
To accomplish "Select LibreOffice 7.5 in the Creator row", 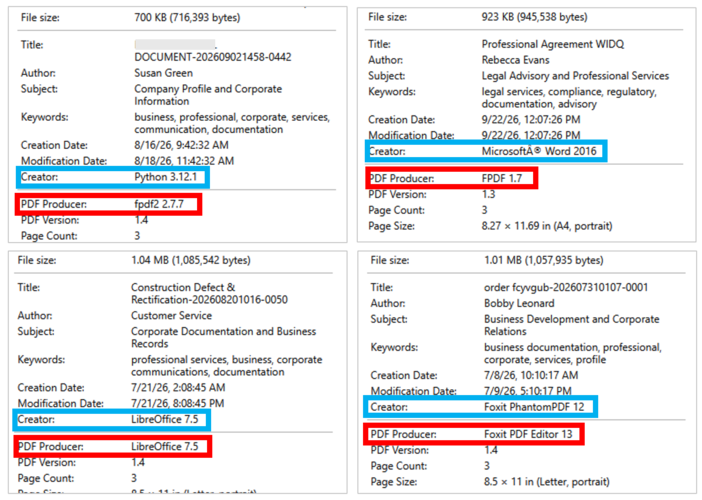I will [x=165, y=419].
